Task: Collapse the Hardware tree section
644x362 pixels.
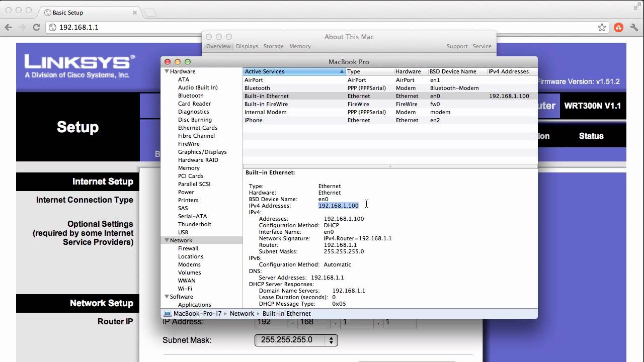Action: tap(167, 71)
